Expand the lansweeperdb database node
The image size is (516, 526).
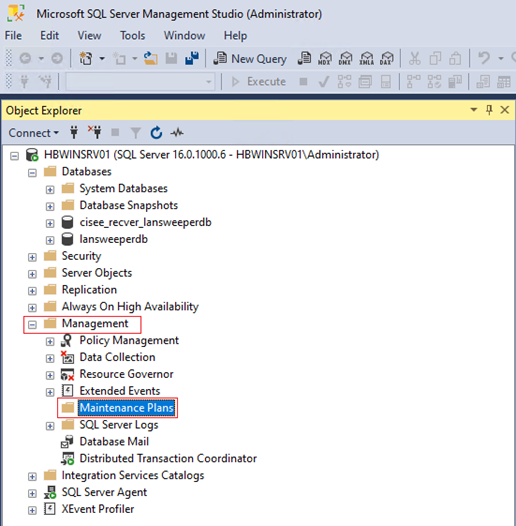click(50, 240)
